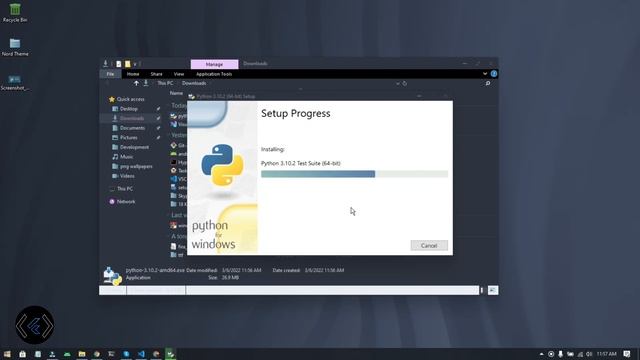Open the File menu in Explorer
Image resolution: width=640 pixels, height=360 pixels.
pos(110,74)
